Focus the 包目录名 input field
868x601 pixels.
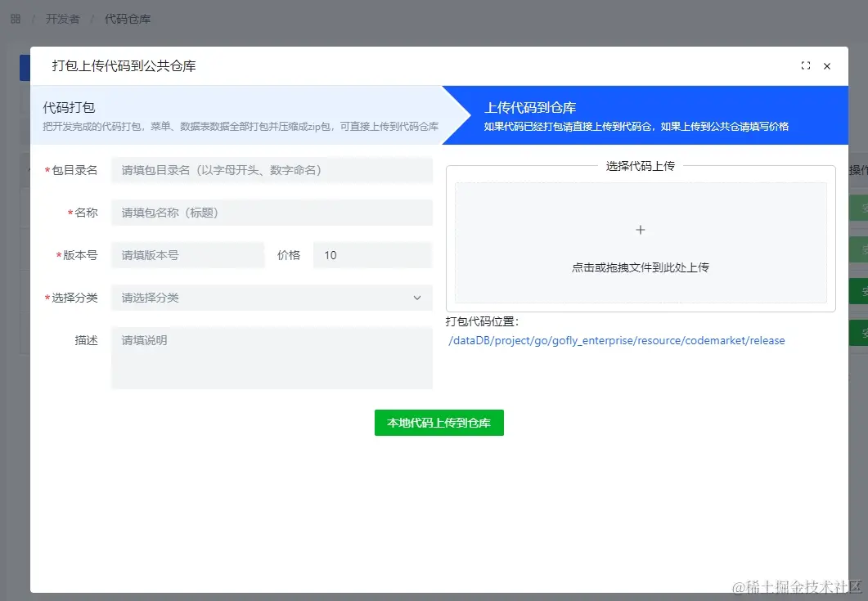[272, 170]
